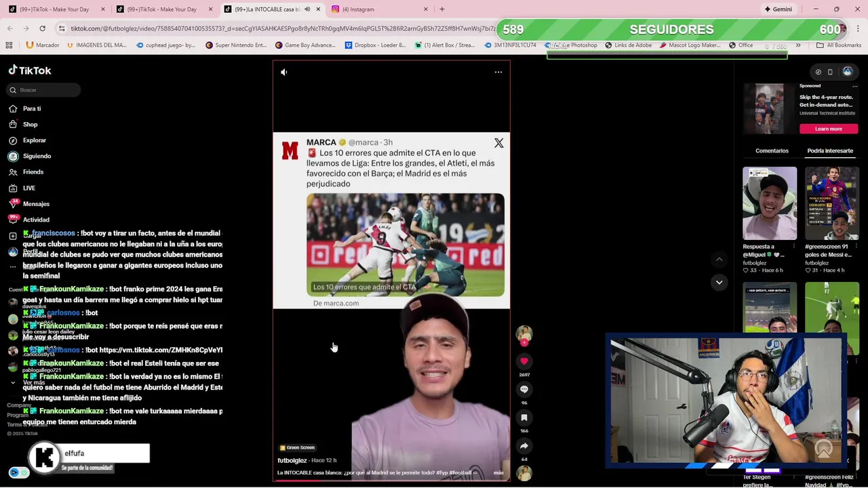Open the Chrome apps grid shortcut

pos(9,45)
